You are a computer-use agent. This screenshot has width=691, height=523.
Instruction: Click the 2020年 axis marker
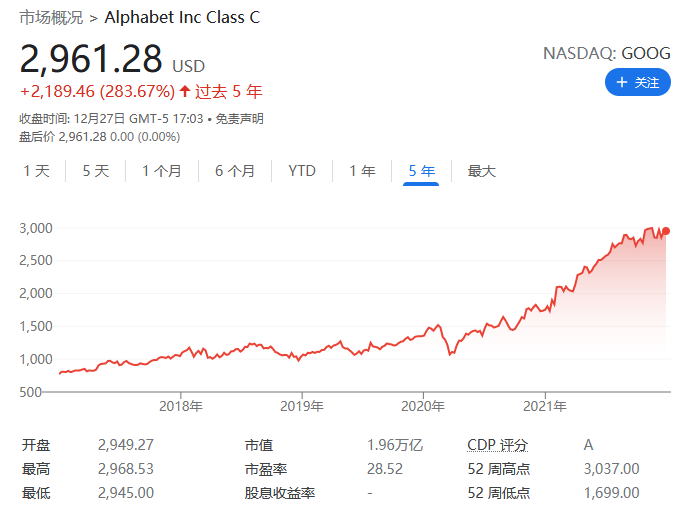tap(423, 406)
